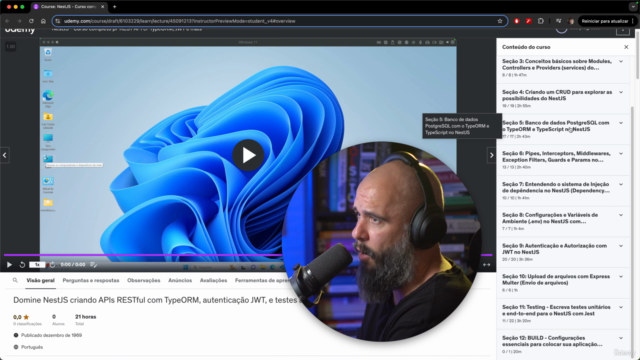Image resolution: width=640 pixels, height=360 pixels.
Task: Open the media controls icon in toolbar
Action: tap(558, 21)
